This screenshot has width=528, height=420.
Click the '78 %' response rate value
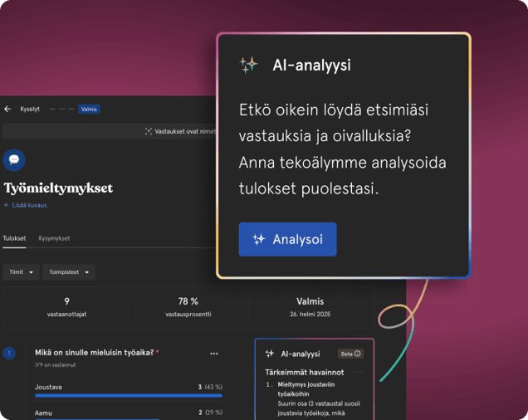coord(188,301)
